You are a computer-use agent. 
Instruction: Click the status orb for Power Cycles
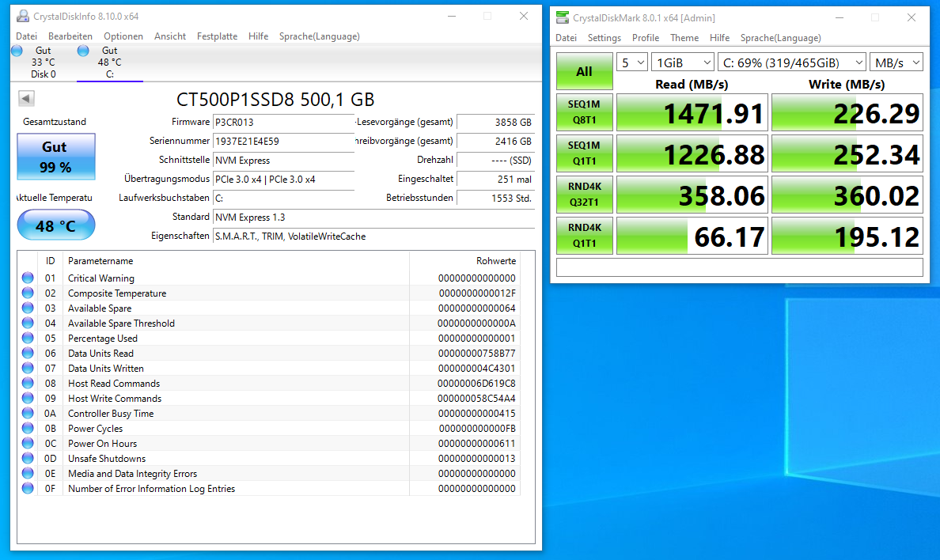pos(28,427)
